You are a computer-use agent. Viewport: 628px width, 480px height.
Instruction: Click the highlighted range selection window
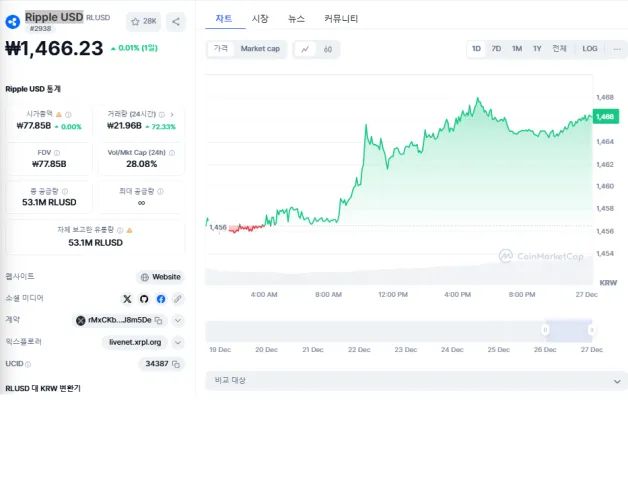tap(568, 331)
